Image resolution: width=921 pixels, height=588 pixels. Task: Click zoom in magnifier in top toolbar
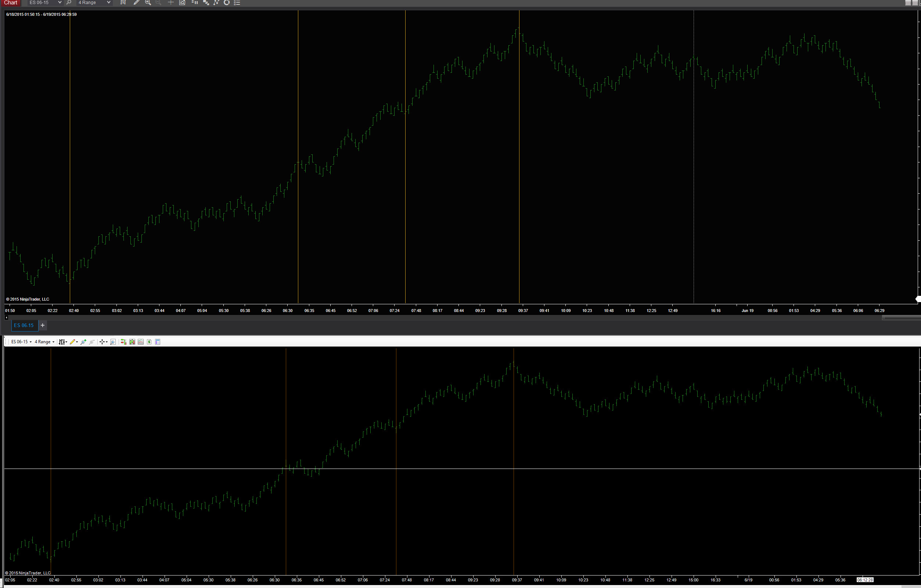148,3
